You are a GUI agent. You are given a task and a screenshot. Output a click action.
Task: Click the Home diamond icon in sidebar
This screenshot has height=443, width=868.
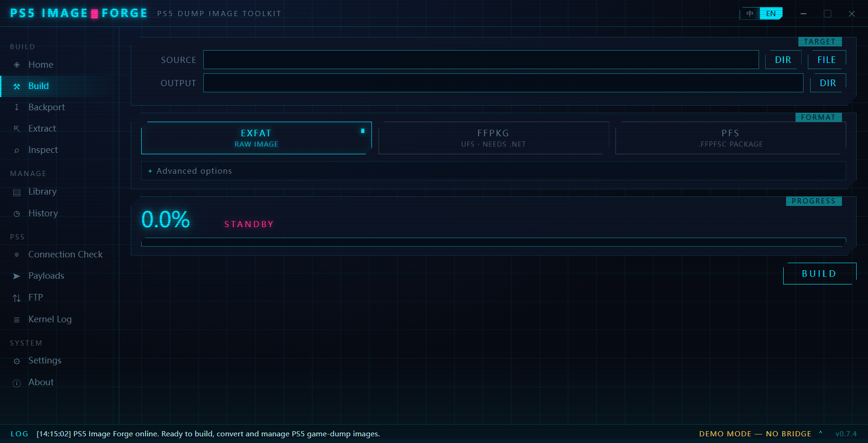point(17,65)
